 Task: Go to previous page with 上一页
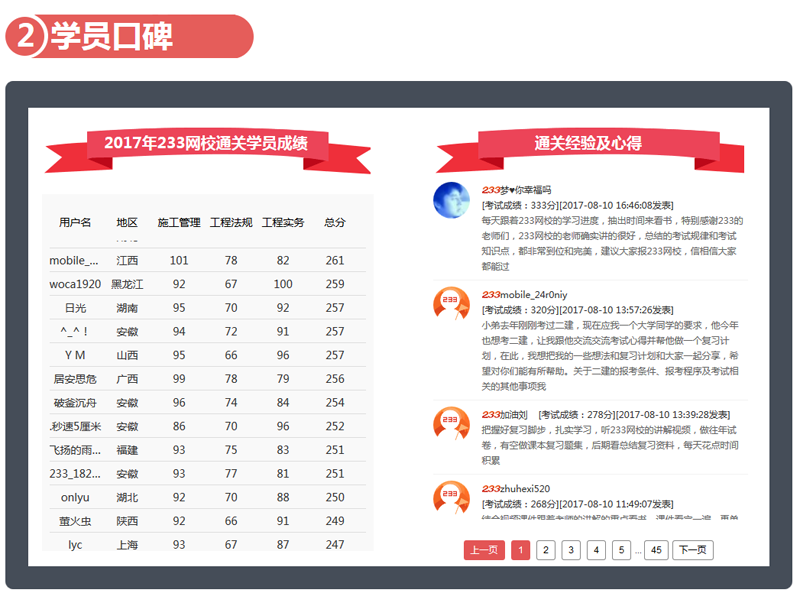[484, 550]
